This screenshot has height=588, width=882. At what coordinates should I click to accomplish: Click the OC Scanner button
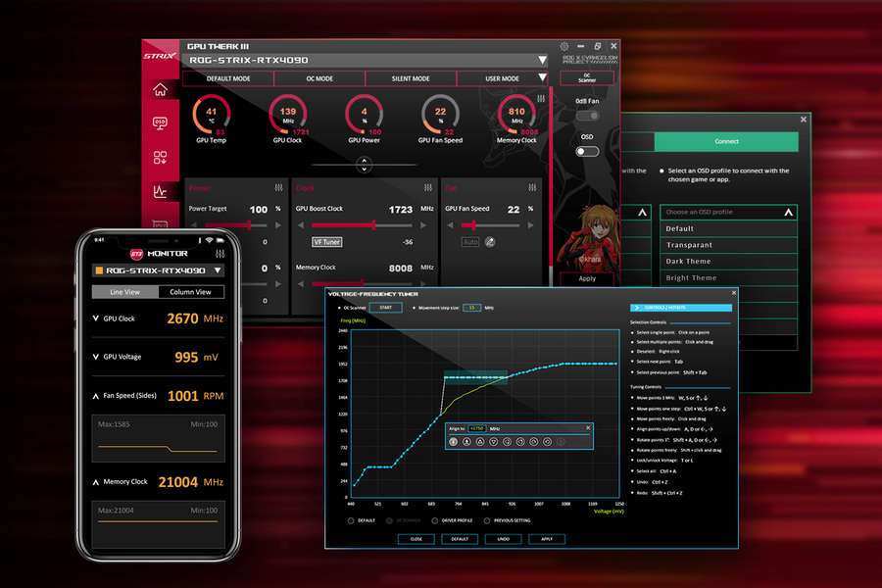coord(587,78)
